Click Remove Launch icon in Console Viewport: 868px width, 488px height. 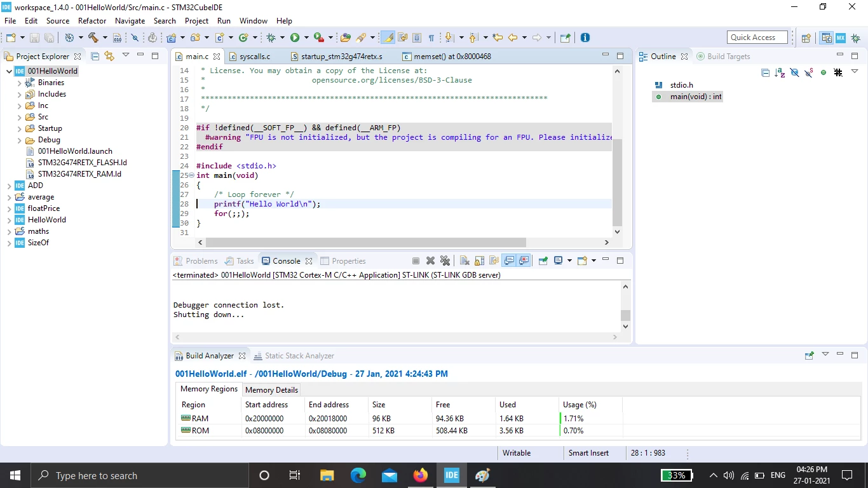tap(430, 261)
